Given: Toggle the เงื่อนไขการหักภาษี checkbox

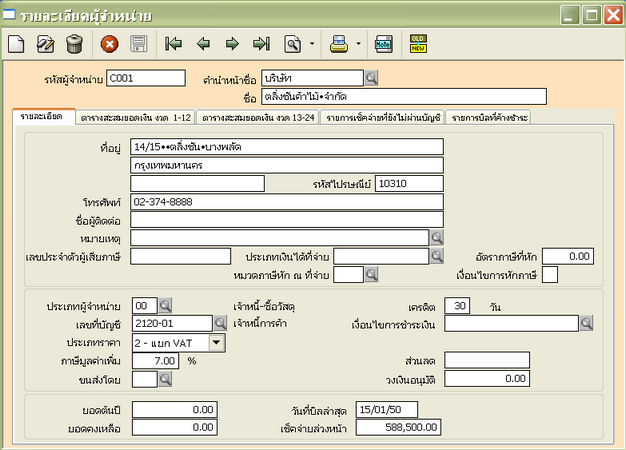Looking at the screenshot, I should coord(549,275).
